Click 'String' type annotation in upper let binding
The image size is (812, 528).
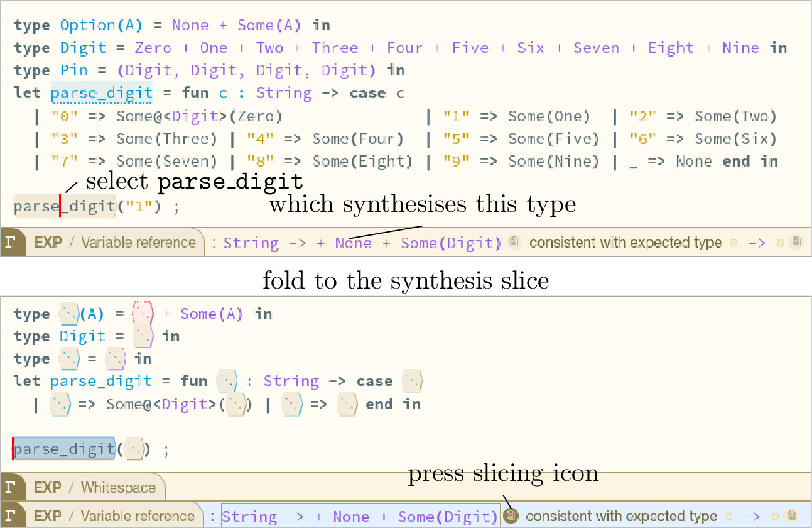pyautogui.click(x=284, y=93)
